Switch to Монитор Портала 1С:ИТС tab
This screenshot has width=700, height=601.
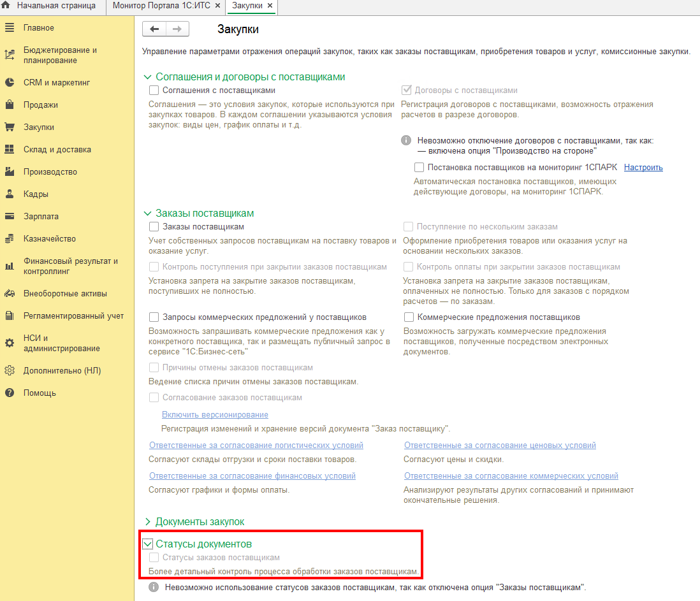pos(161,6)
